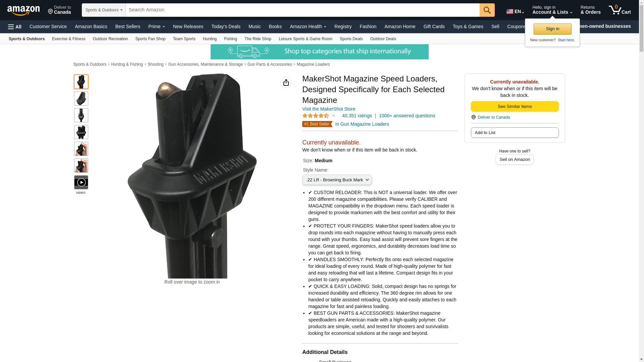
Task: Open Visit the MakerShot Store link
Action: pyautogui.click(x=329, y=109)
